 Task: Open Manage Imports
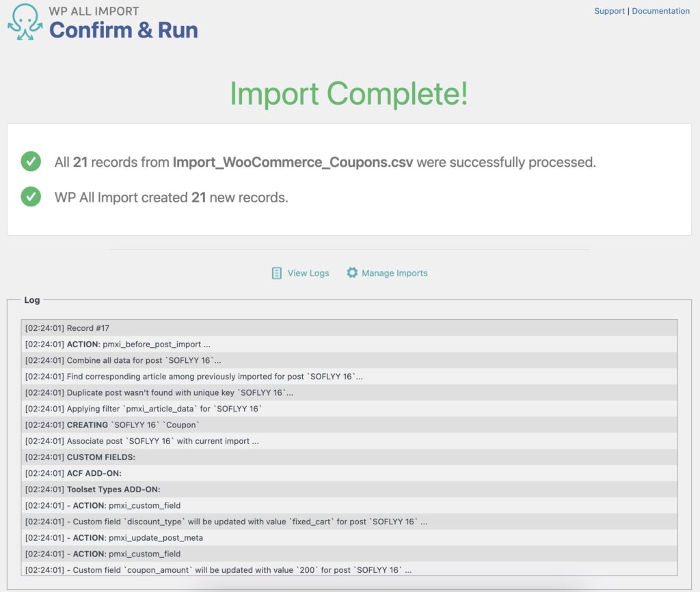point(394,272)
